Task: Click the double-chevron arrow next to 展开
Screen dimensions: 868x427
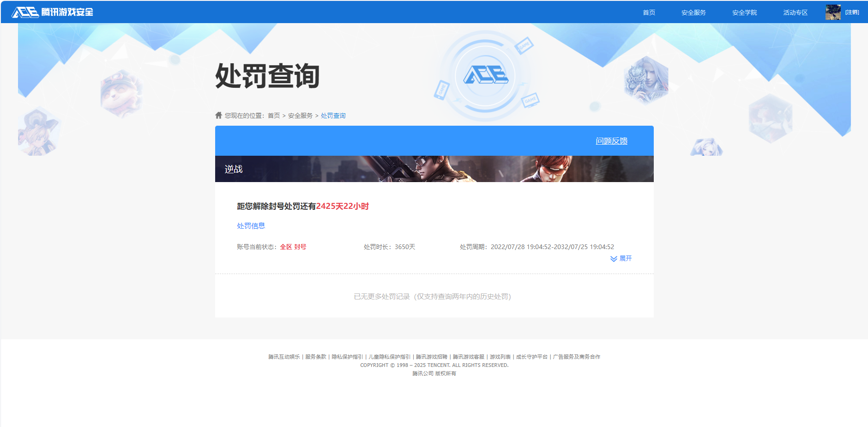Action: click(x=614, y=259)
